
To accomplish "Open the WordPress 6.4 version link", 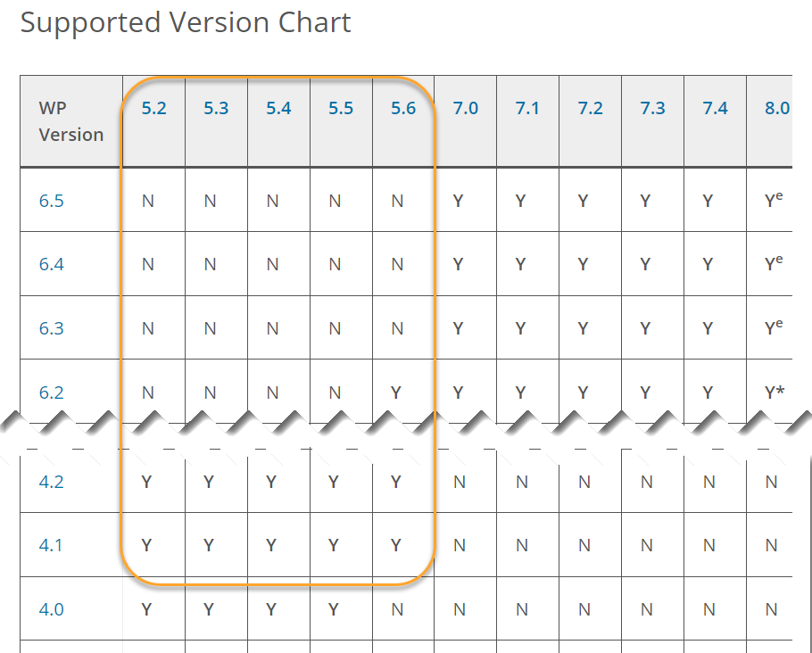I will [x=51, y=265].
